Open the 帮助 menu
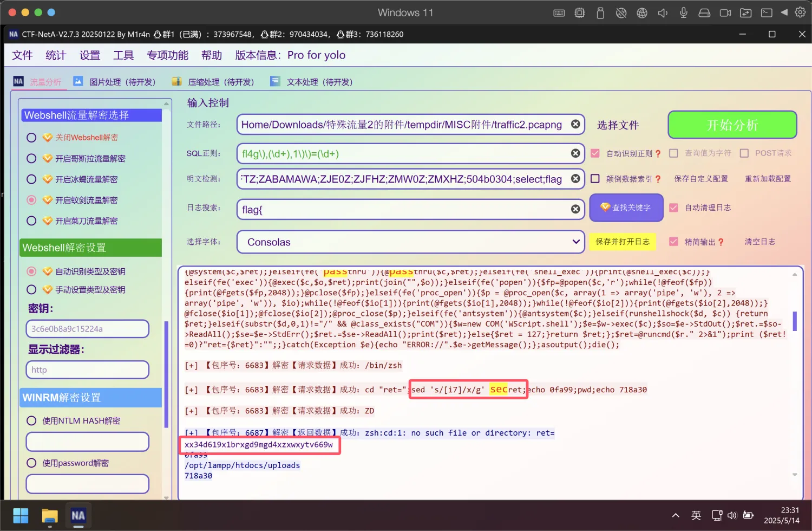812x531 pixels. click(212, 55)
